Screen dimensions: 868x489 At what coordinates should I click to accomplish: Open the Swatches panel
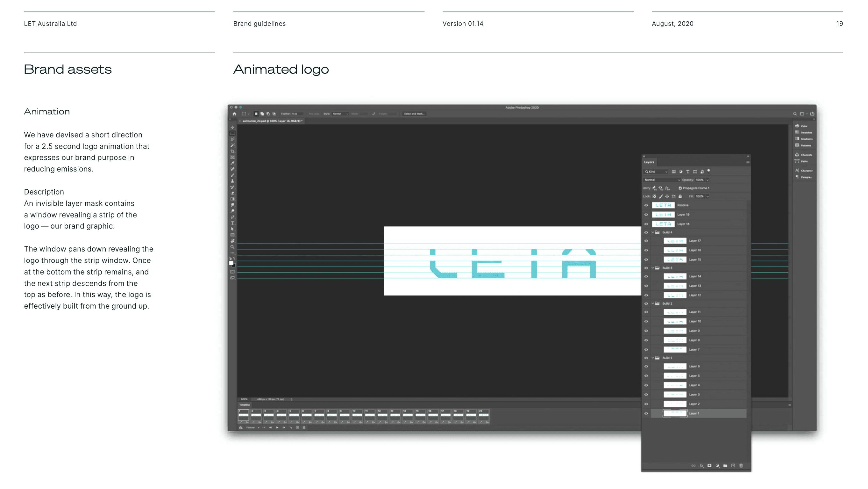pos(804,133)
